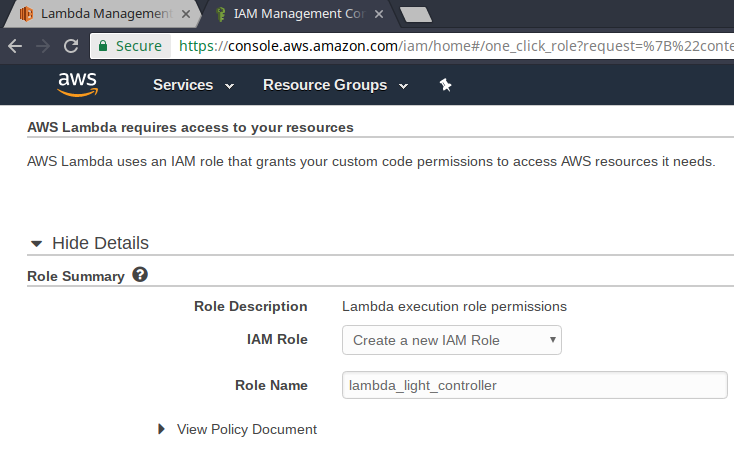Click the green Secure padlock indicator
This screenshot has height=451, width=734.
click(x=130, y=46)
